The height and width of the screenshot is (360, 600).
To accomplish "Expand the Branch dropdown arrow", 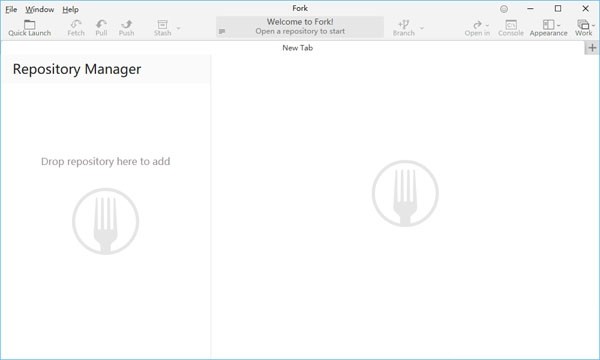I will pyautogui.click(x=422, y=28).
